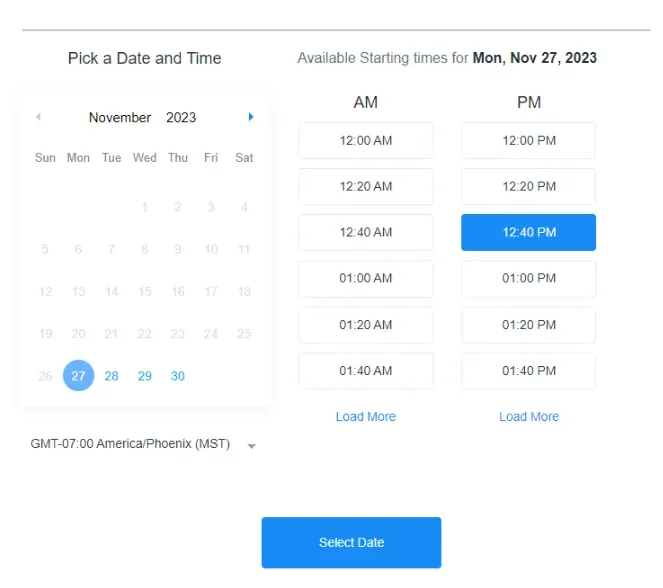Viewport: 663px width, 588px height.
Task: Choose the 01:00 AM time slot
Action: point(366,278)
